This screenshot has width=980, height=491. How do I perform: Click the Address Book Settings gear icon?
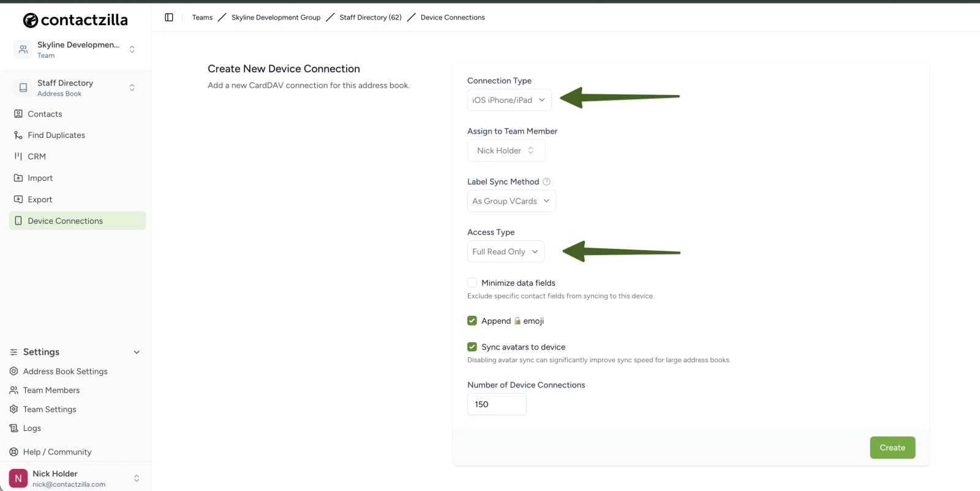pos(13,371)
